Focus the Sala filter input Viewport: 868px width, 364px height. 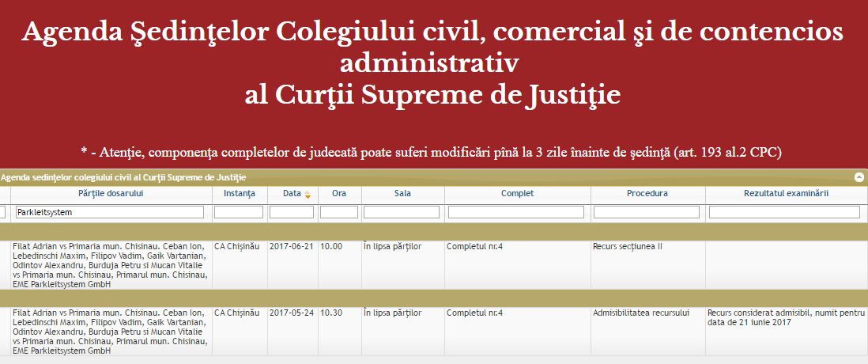(402, 212)
